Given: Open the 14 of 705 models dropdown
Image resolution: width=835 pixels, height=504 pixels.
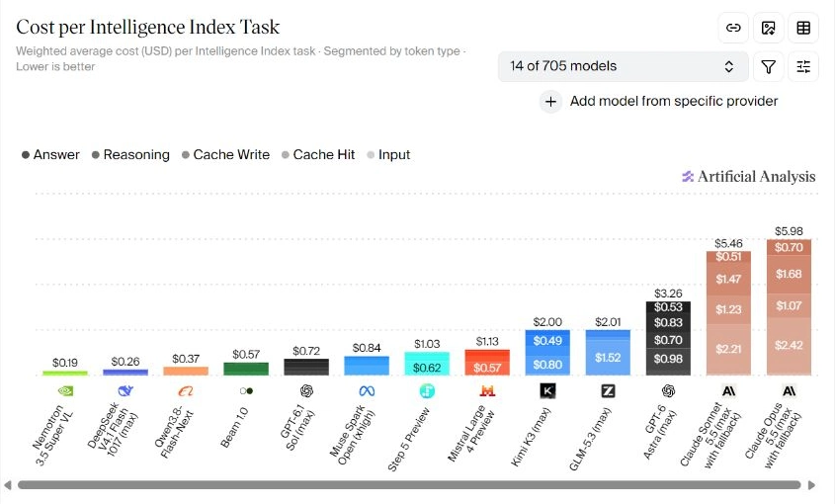Looking at the screenshot, I should 624,66.
